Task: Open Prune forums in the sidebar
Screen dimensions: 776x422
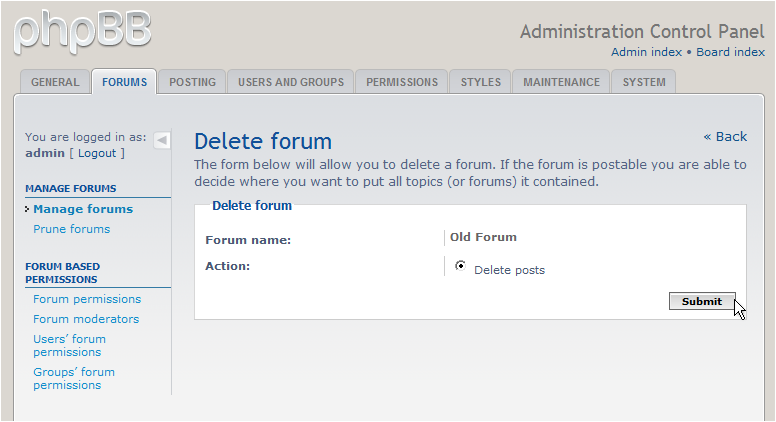Action: 72,229
